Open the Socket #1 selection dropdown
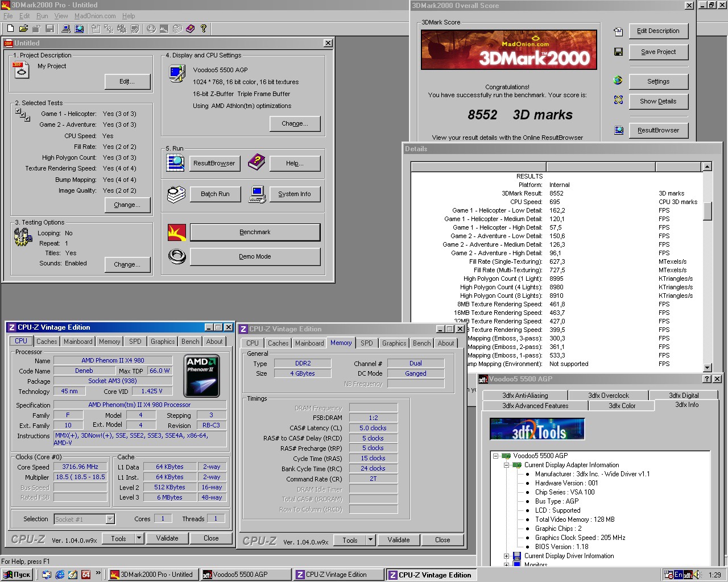Viewport: 728px width, 582px height. coord(110,519)
